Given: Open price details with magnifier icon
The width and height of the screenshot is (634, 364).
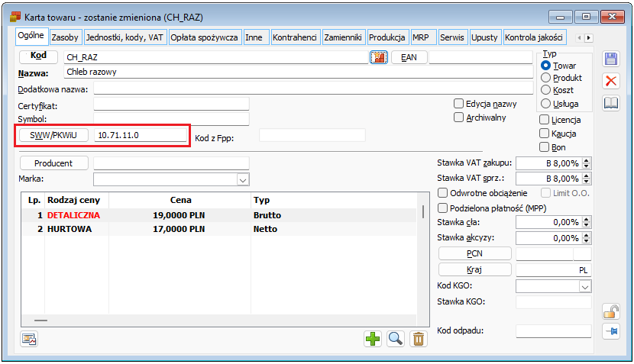Looking at the screenshot, I should [x=395, y=339].
